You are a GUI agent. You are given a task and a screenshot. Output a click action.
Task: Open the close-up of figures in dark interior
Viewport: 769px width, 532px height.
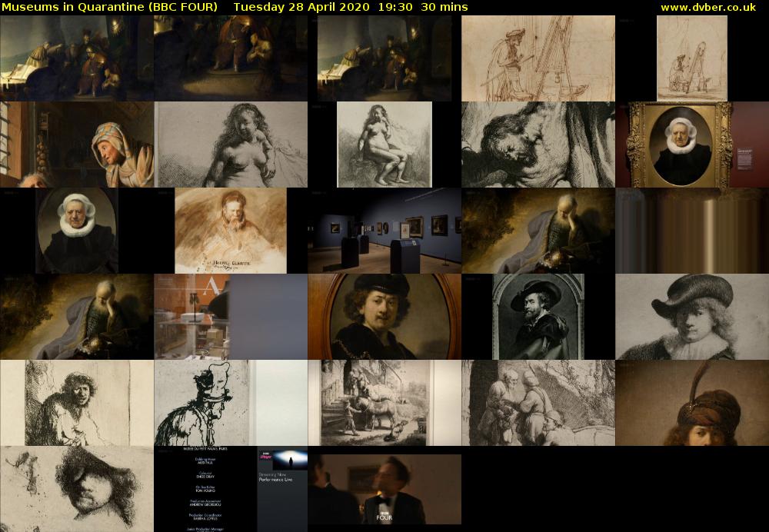pyautogui.click(x=231, y=58)
